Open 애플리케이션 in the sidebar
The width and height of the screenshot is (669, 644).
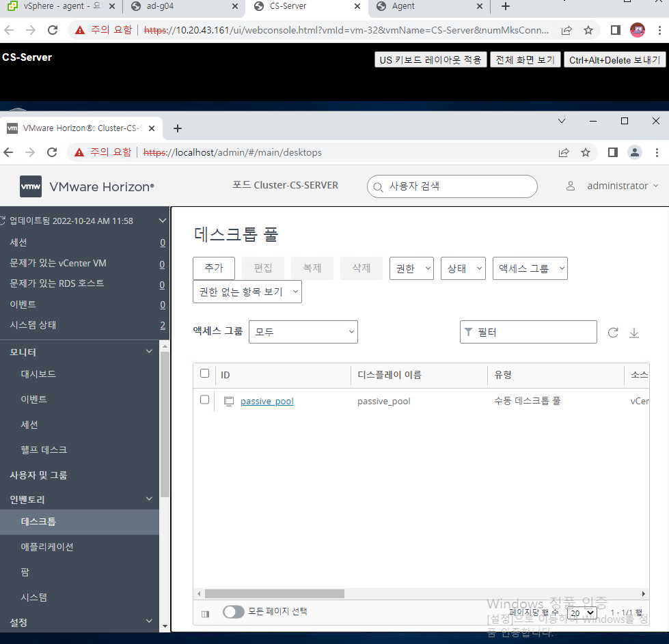pos(47,547)
